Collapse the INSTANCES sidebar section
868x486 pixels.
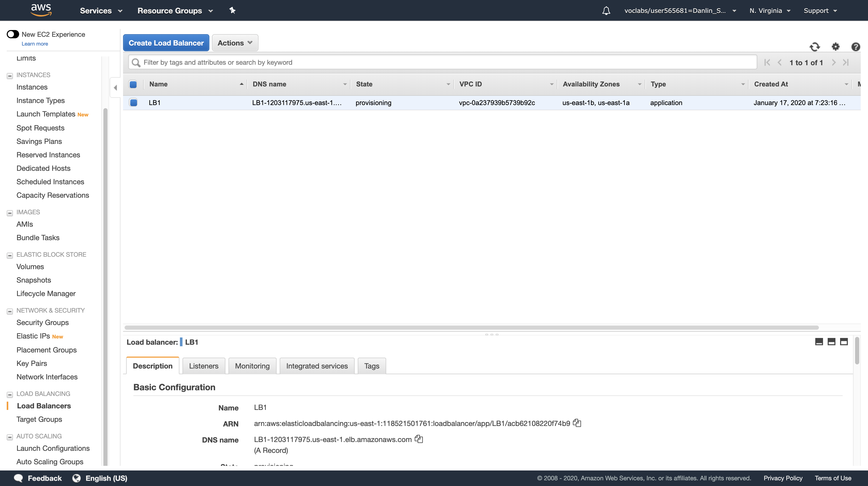[10, 76]
